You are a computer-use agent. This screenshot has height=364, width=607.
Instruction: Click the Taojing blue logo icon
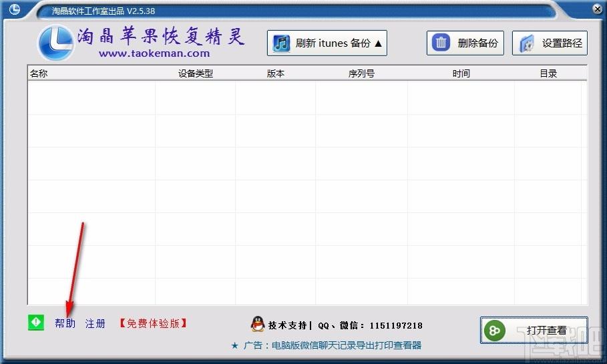click(x=55, y=43)
